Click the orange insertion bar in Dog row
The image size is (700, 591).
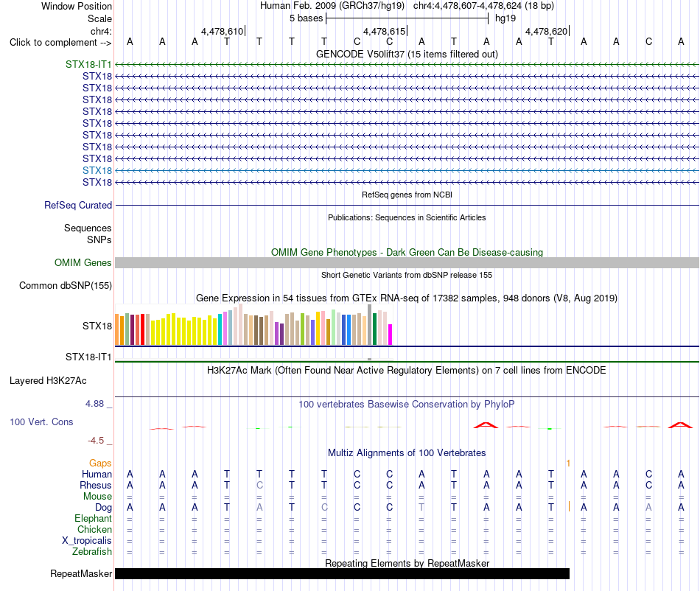click(569, 507)
